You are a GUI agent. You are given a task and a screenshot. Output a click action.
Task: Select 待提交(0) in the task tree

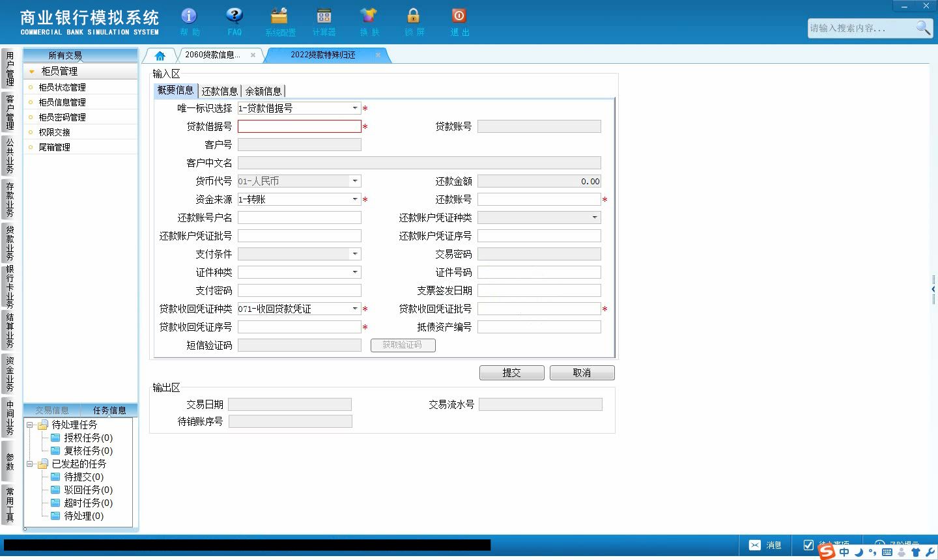point(83,477)
